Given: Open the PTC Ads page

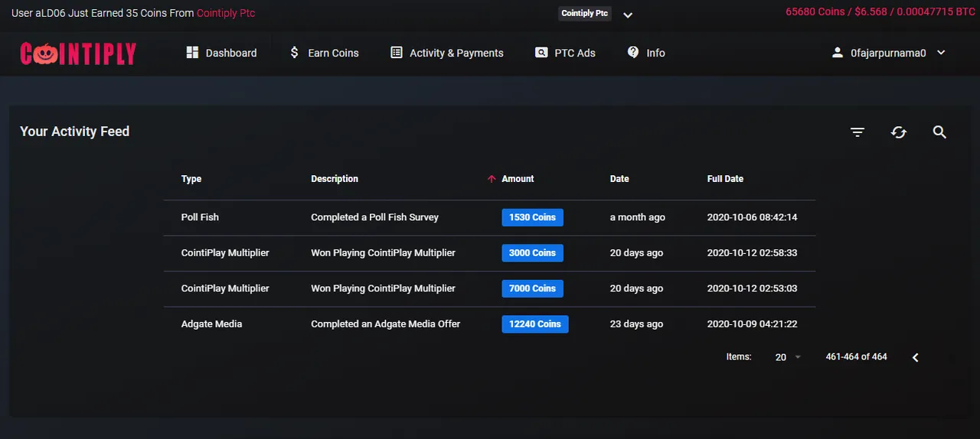Looking at the screenshot, I should pyautogui.click(x=565, y=53).
